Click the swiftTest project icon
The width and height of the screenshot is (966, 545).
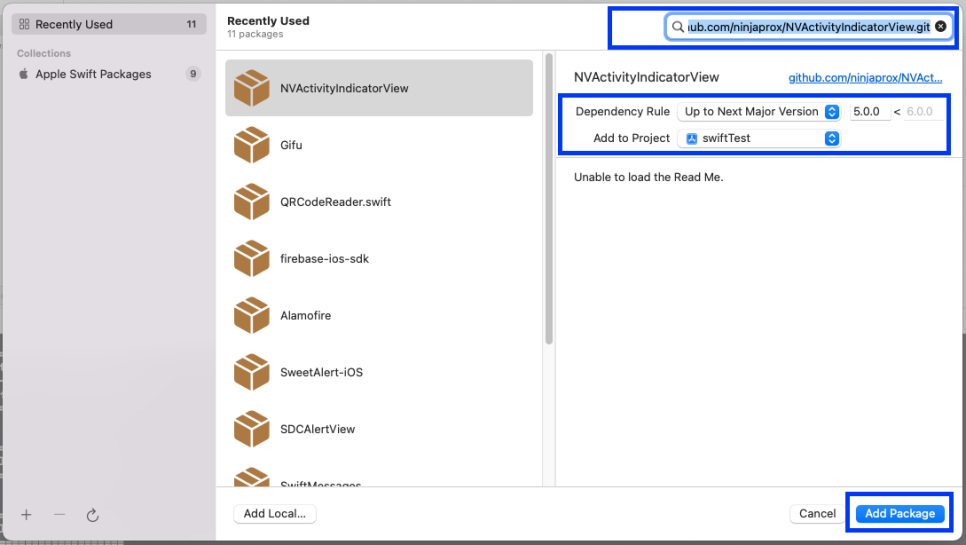692,139
